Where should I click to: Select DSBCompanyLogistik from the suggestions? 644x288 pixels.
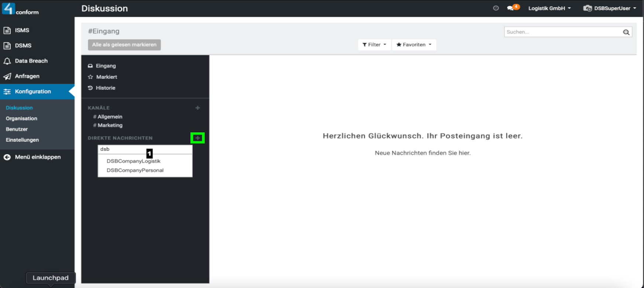click(x=133, y=161)
